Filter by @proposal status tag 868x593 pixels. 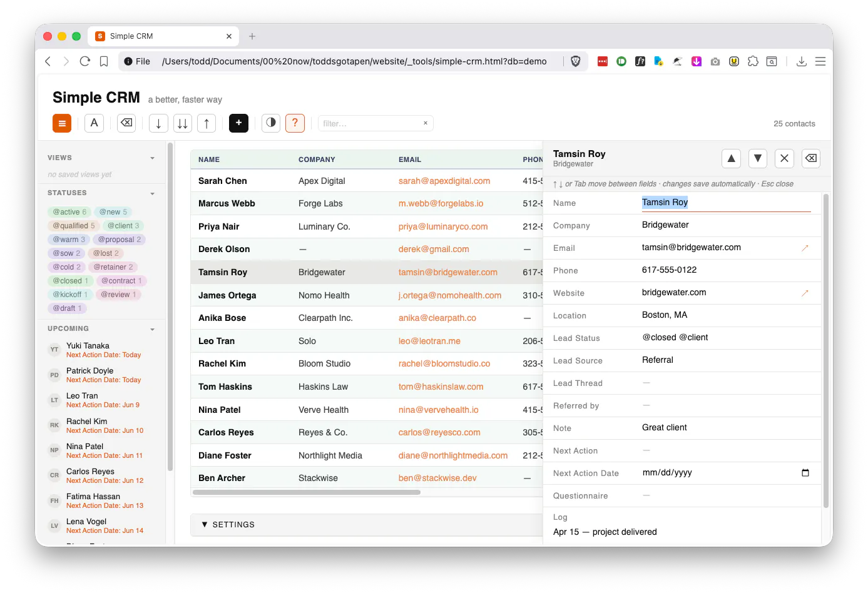pos(119,240)
